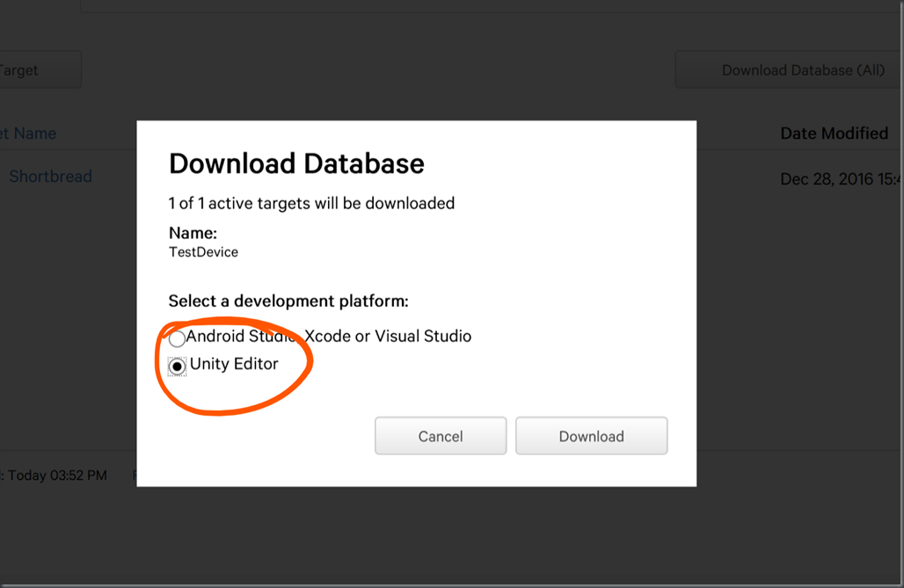Cancel the Download Database dialog
Viewport: 904px width, 588px height.
[441, 436]
